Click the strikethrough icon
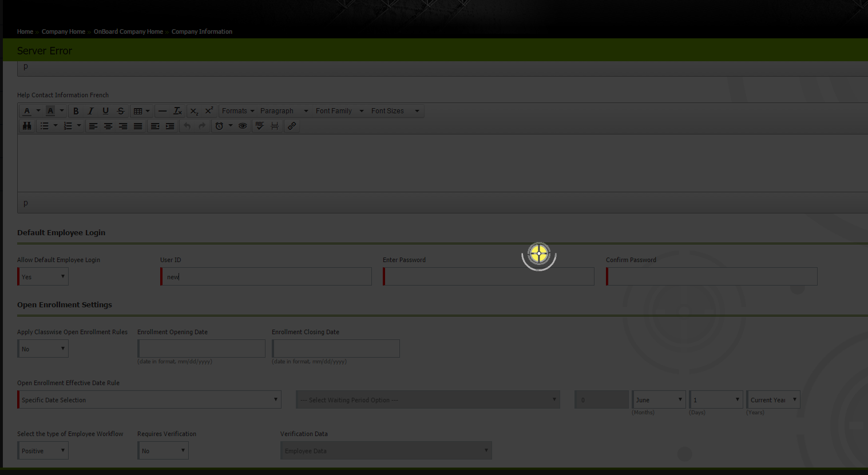This screenshot has height=475, width=868. coord(120,111)
